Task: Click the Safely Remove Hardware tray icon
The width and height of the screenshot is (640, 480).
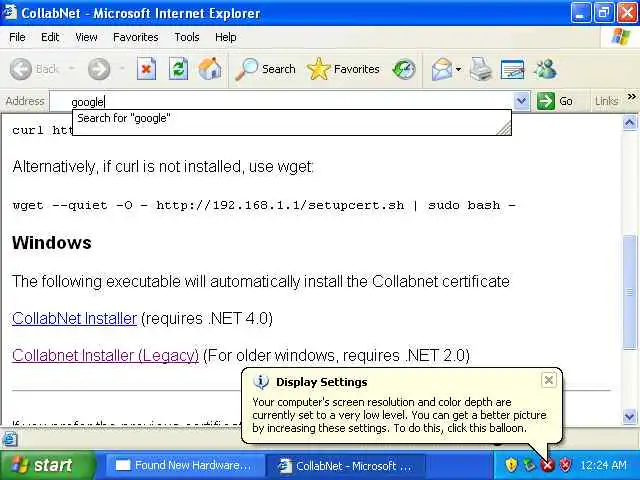Action: coord(529,465)
